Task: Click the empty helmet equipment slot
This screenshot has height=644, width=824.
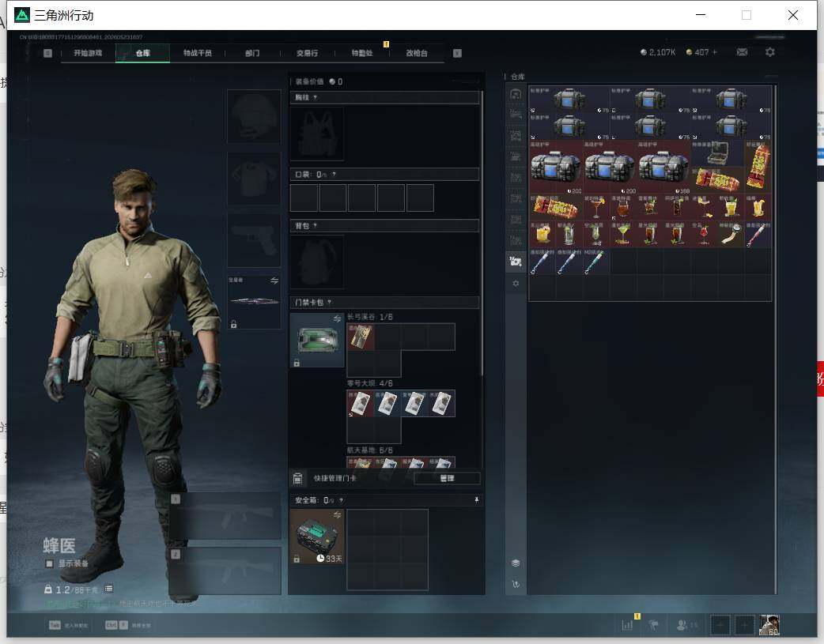Action: click(254, 116)
